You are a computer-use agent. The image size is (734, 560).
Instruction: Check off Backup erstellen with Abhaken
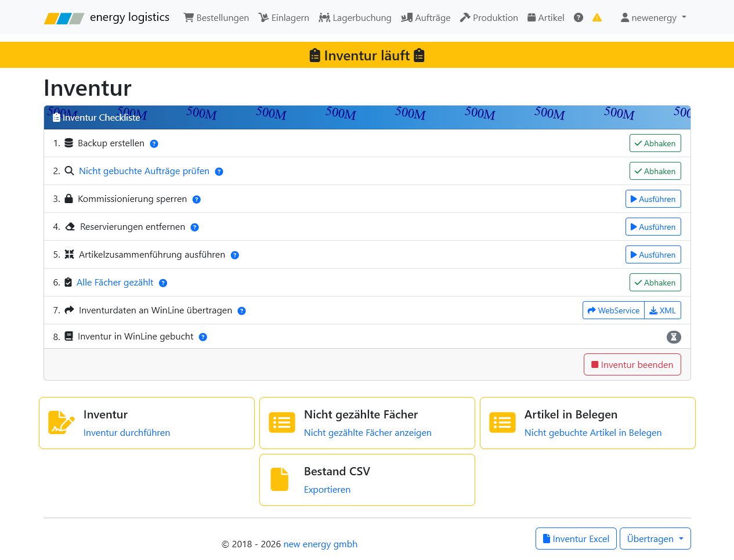[655, 143]
